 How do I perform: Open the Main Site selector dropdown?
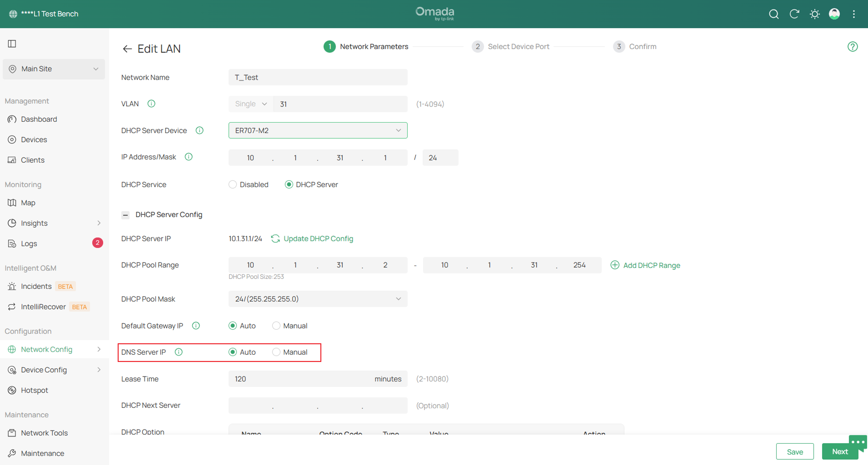pyautogui.click(x=54, y=69)
